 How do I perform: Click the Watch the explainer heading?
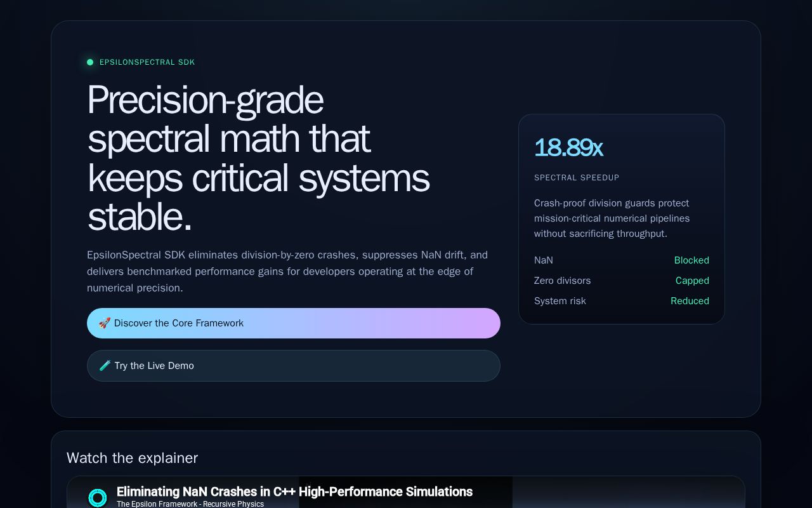132,458
